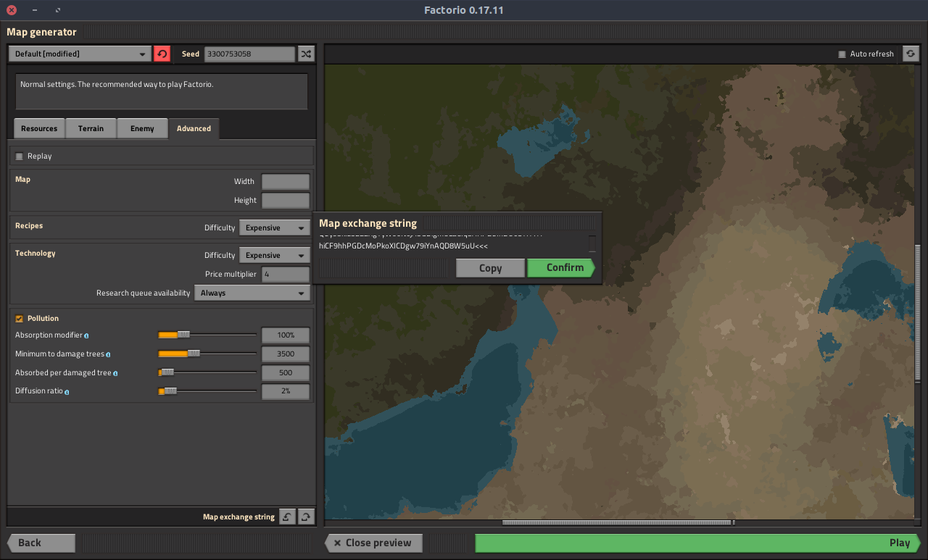Viewport: 928px width, 560px height.
Task: Click the green Play button
Action: click(698, 543)
